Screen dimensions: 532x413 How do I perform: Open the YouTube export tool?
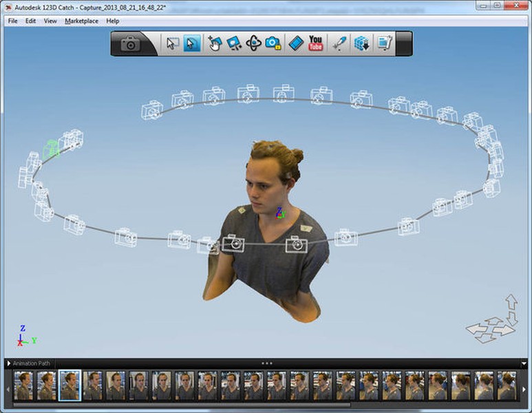pos(315,43)
